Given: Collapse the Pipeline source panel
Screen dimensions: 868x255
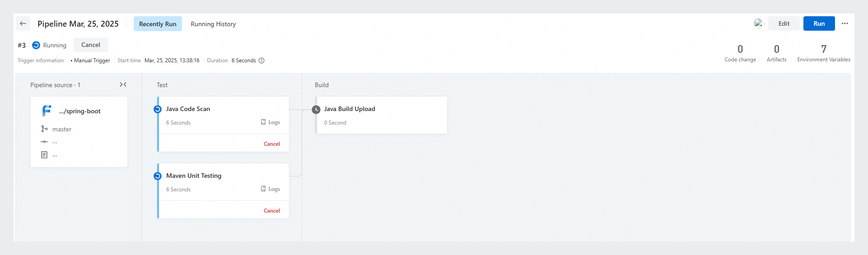Looking at the screenshot, I should 123,84.
